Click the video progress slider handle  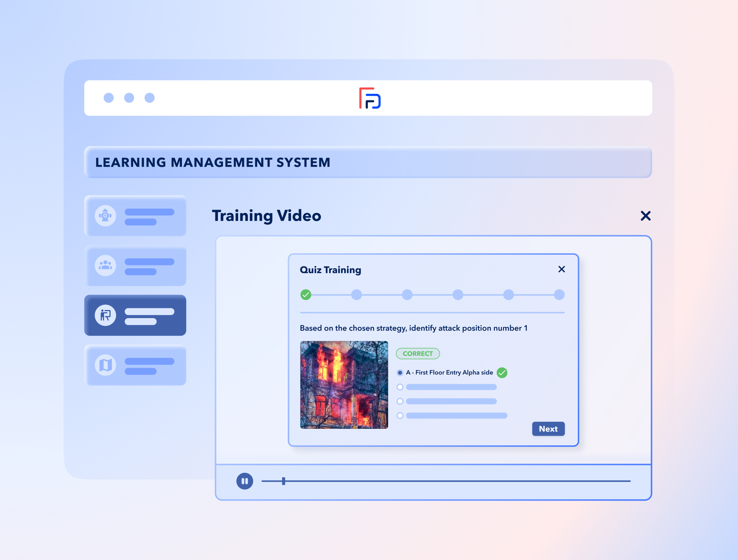coord(284,481)
